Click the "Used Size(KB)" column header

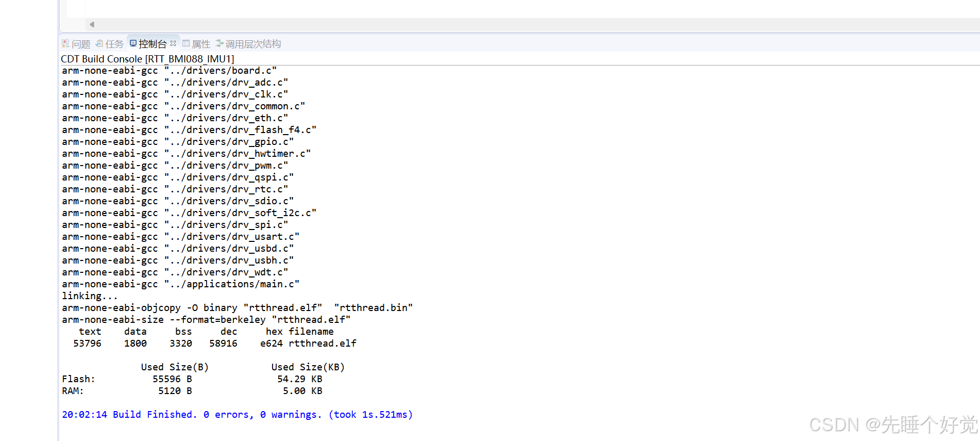click(x=308, y=367)
